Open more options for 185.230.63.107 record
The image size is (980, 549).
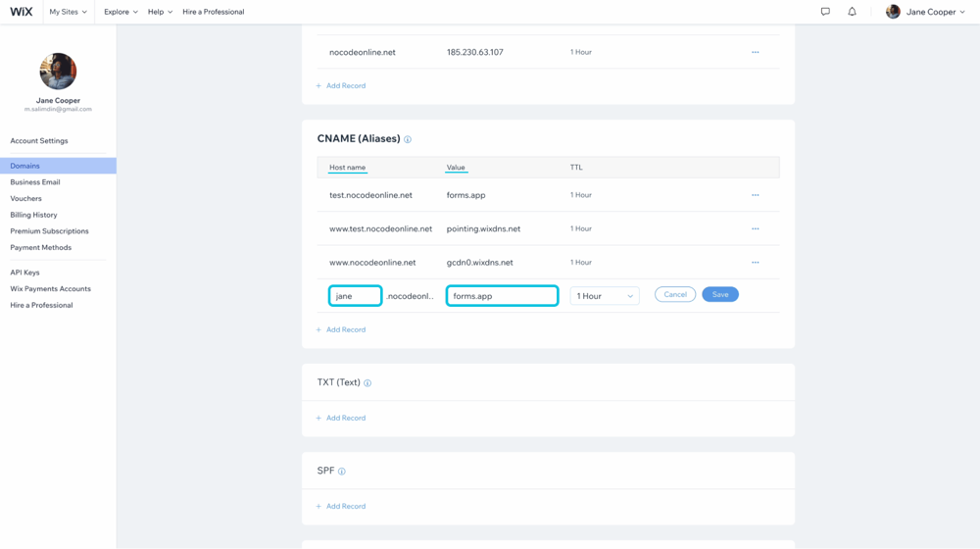[755, 52]
